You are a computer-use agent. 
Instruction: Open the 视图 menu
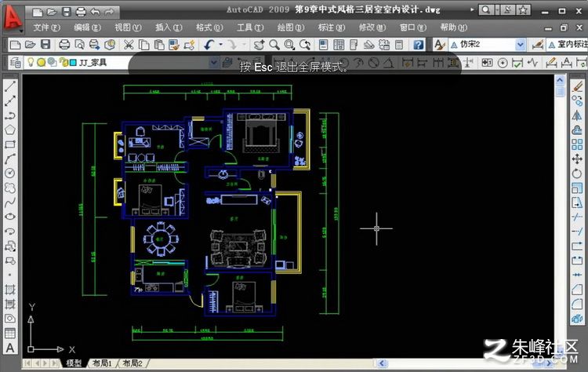click(x=128, y=27)
